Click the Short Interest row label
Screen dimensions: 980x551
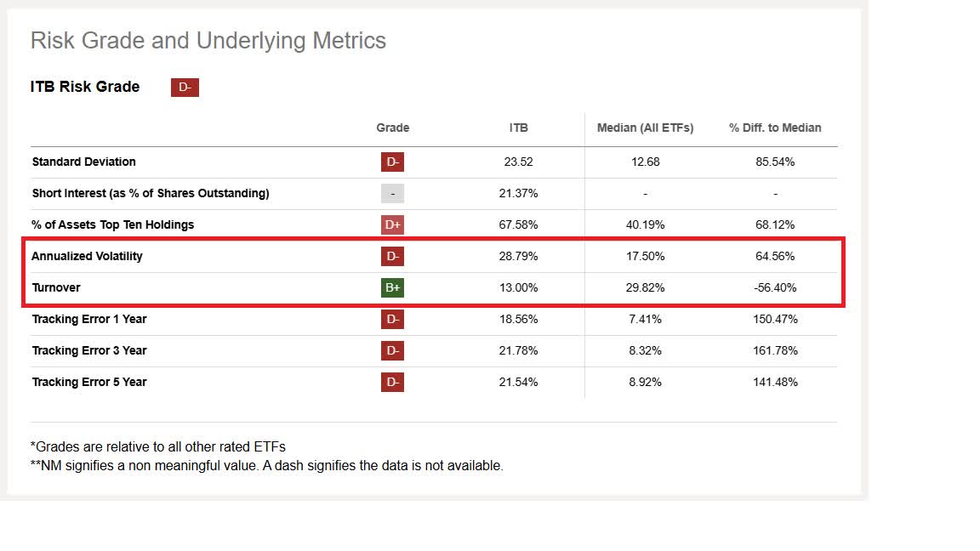[151, 193]
